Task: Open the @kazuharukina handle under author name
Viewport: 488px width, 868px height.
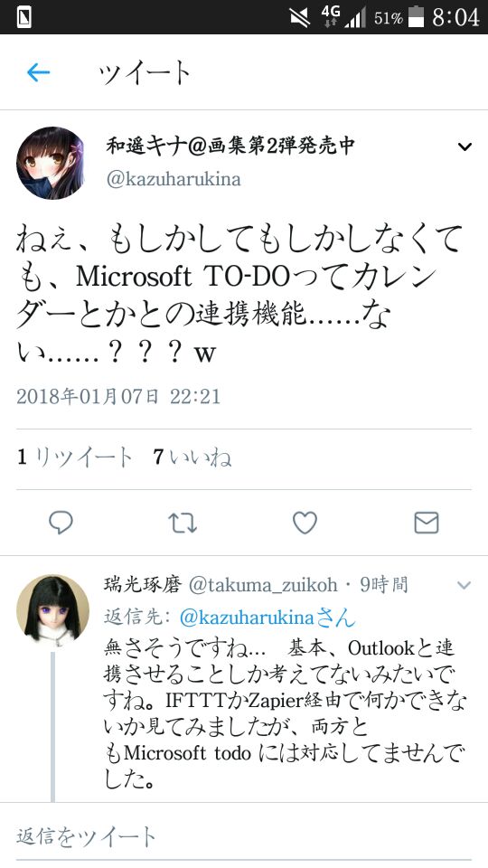Action: pyautogui.click(x=174, y=179)
